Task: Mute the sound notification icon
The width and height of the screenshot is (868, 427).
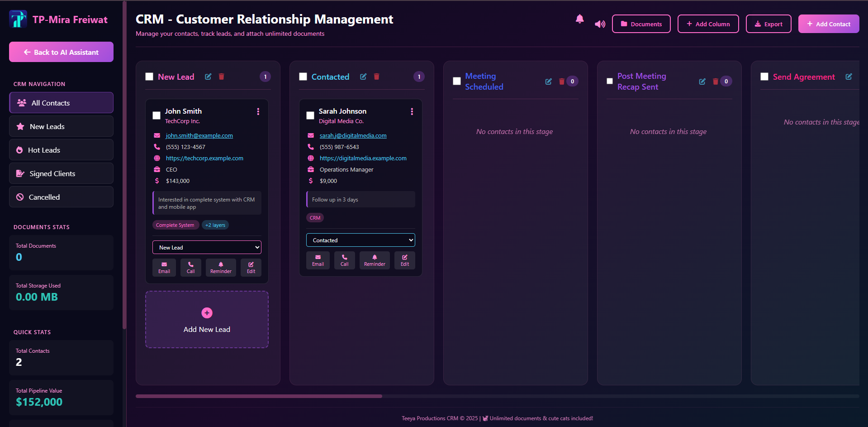Action: [x=599, y=24]
